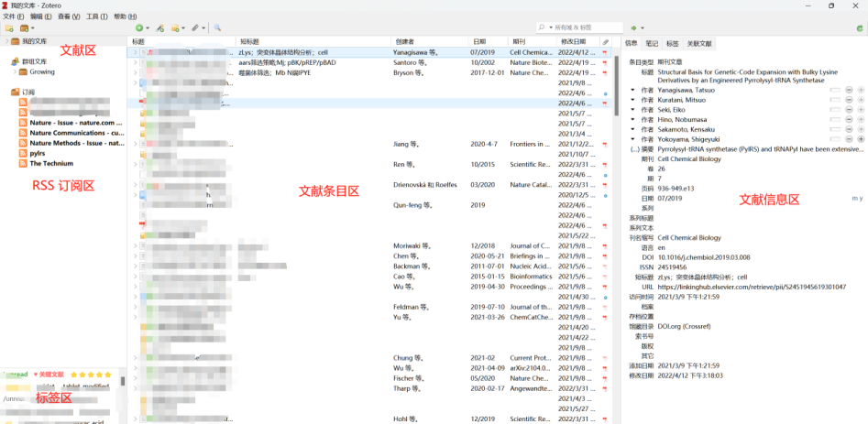Remove author Kuratani, Mitsuo with minus icon
Viewport: 868px width, 424px height.
pos(849,100)
